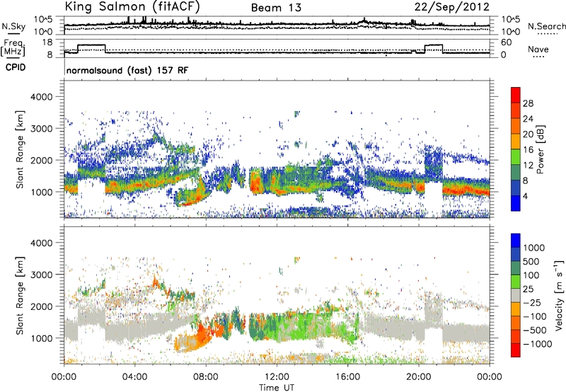
Task: Click the '08:00' time tick label
Action: (205, 377)
